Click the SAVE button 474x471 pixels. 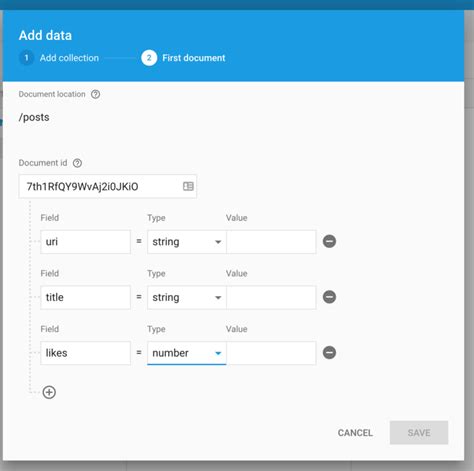[419, 433]
